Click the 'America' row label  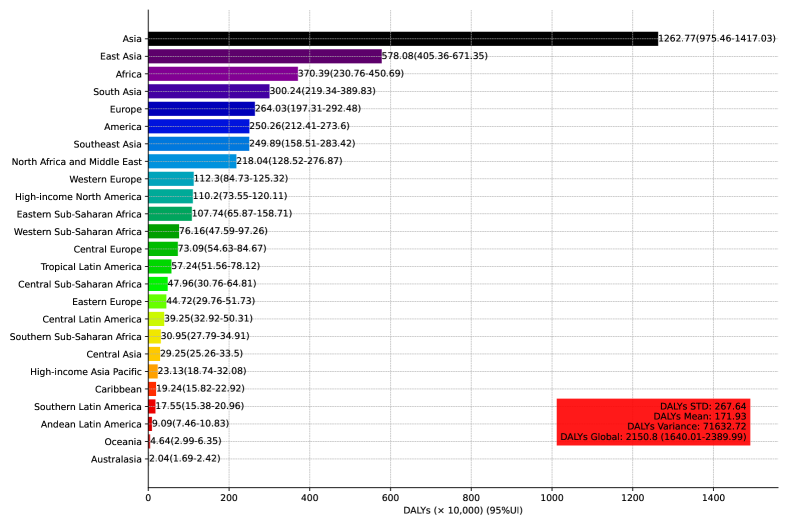123,127
